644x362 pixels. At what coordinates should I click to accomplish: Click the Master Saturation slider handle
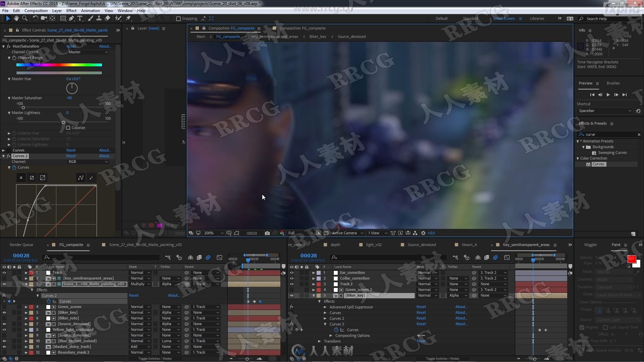23,108
